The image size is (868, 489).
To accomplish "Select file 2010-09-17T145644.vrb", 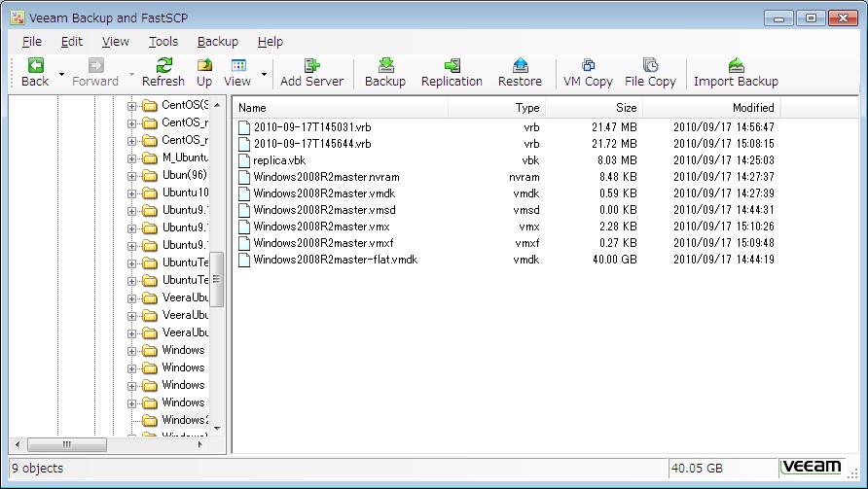I will 312,144.
